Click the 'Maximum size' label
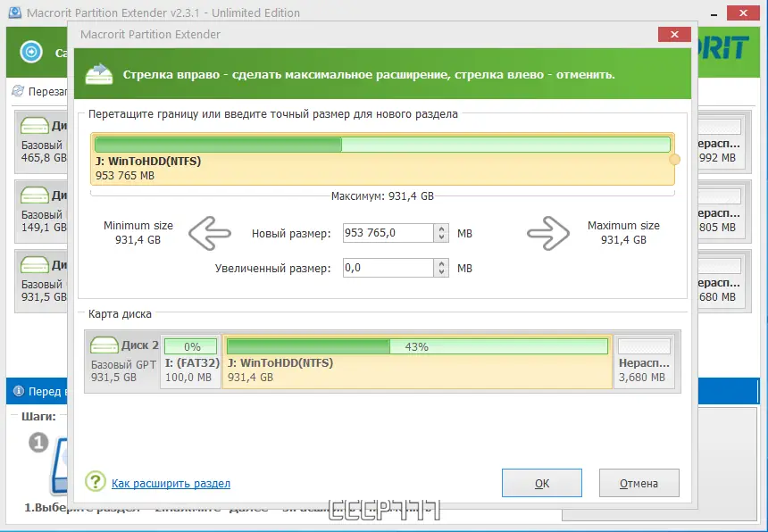768x532 pixels. coord(623,226)
